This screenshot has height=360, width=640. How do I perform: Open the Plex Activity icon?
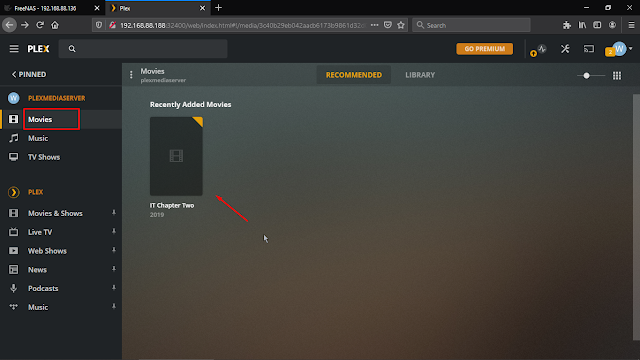pyautogui.click(x=542, y=49)
